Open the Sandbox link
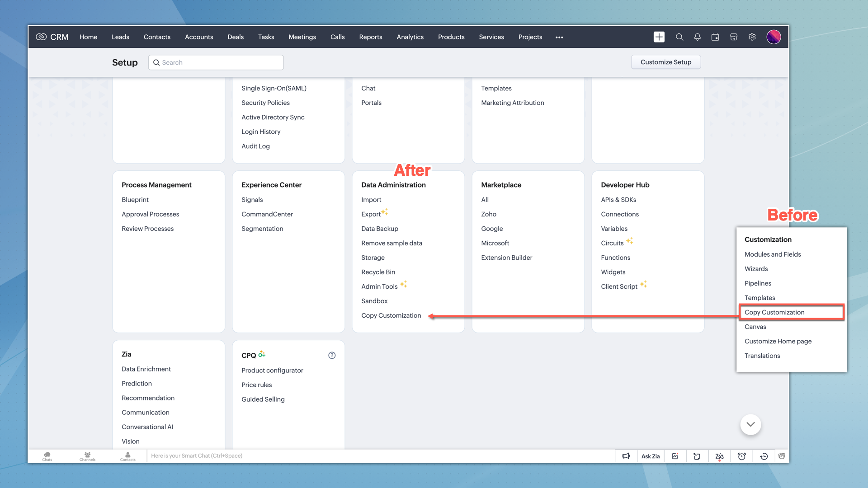This screenshot has height=488, width=868. click(x=374, y=301)
